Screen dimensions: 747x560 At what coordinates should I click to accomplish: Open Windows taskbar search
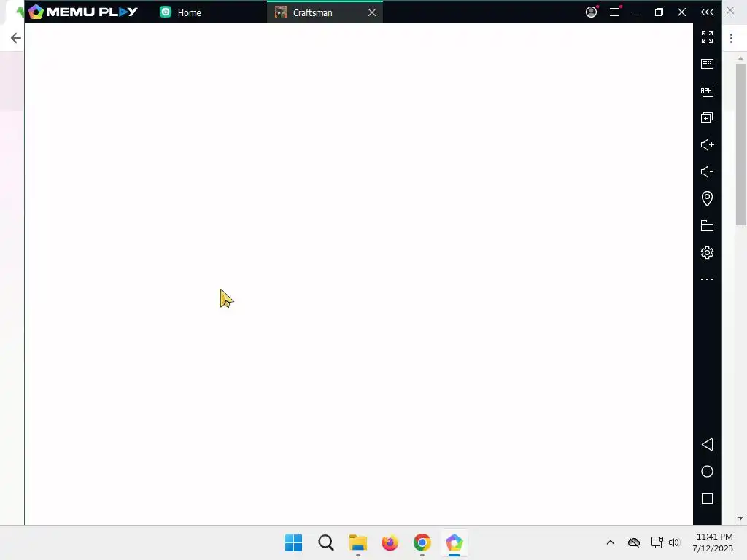tap(326, 542)
